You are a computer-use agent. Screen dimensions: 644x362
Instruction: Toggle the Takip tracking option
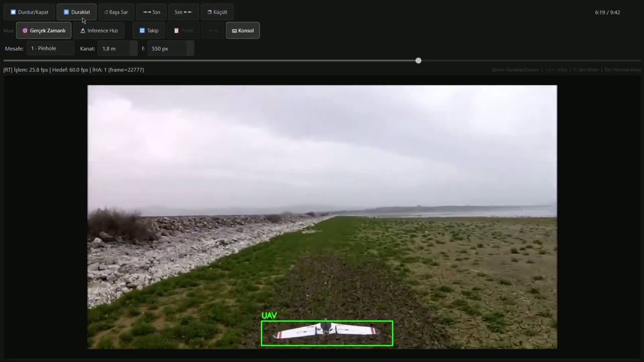point(149,31)
